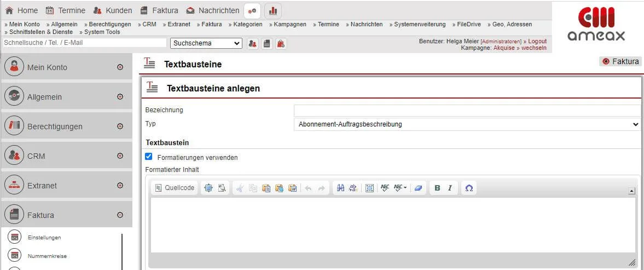The image size is (644, 270).
Task: Click the Quellcode source button in editor
Action: pyautogui.click(x=175, y=188)
